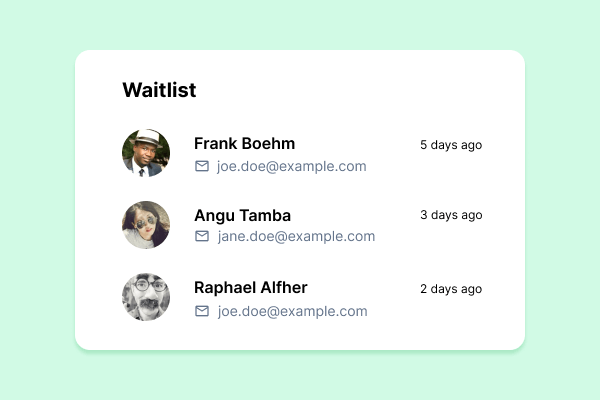Click the sunglasses in Angu Tamba's photo
The height and width of the screenshot is (400, 600).
(146, 222)
